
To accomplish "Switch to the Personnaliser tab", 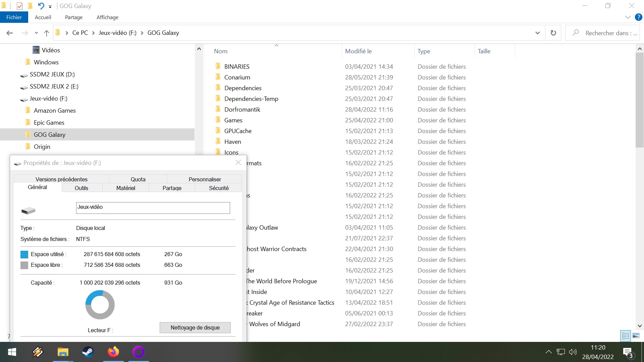I will coord(205,179).
